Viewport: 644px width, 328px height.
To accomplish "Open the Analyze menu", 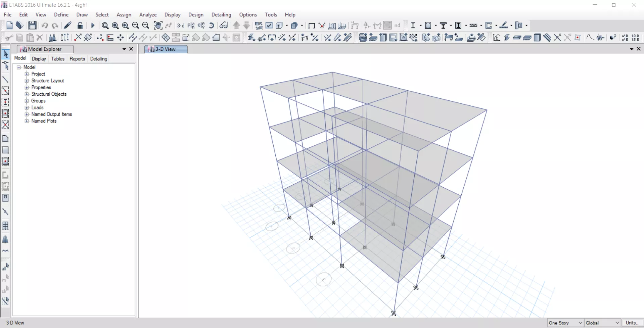I will point(148,15).
